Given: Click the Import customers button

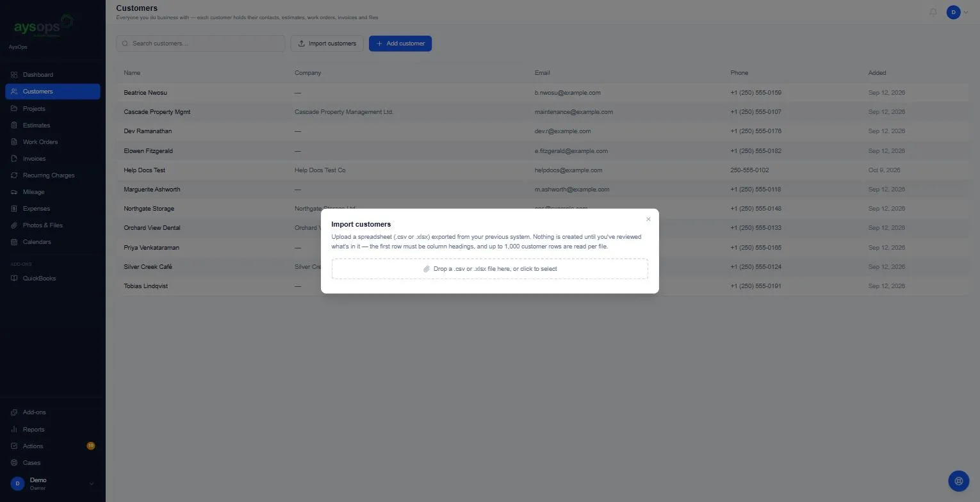Looking at the screenshot, I should [x=327, y=44].
